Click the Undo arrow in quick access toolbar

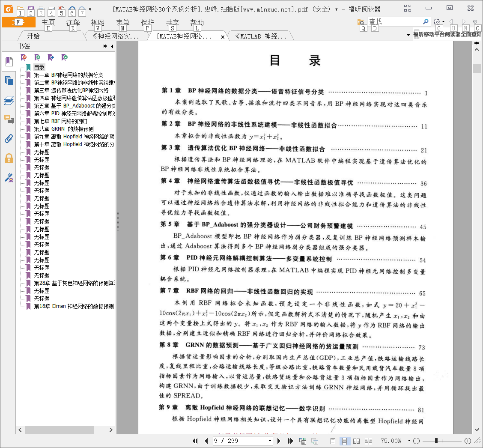click(x=72, y=11)
